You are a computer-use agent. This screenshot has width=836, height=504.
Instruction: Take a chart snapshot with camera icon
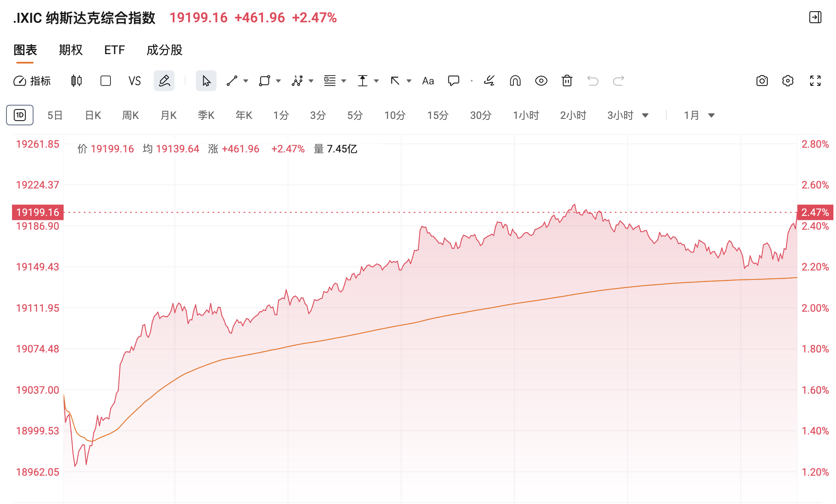click(762, 81)
